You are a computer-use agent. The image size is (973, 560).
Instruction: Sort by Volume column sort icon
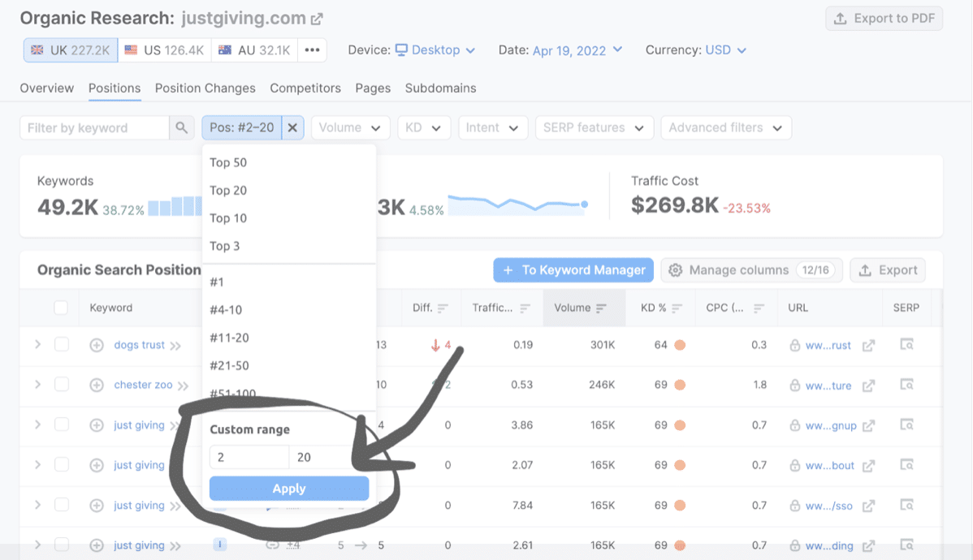(601, 308)
